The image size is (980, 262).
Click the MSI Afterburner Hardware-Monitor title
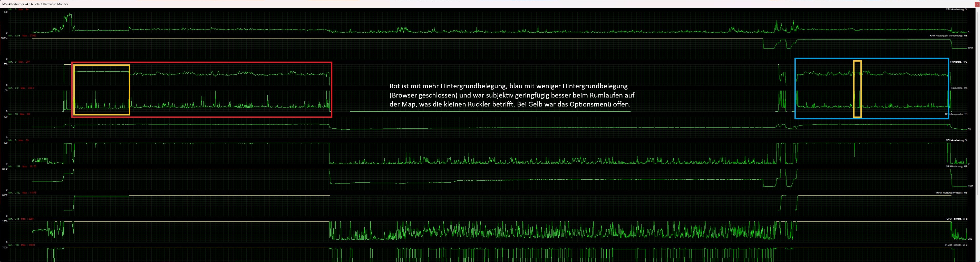click(35, 4)
